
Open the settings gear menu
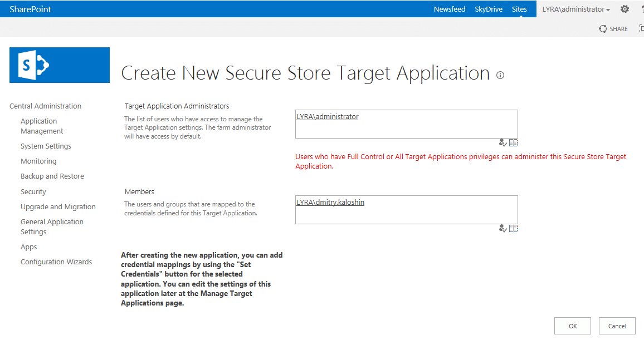click(x=625, y=9)
